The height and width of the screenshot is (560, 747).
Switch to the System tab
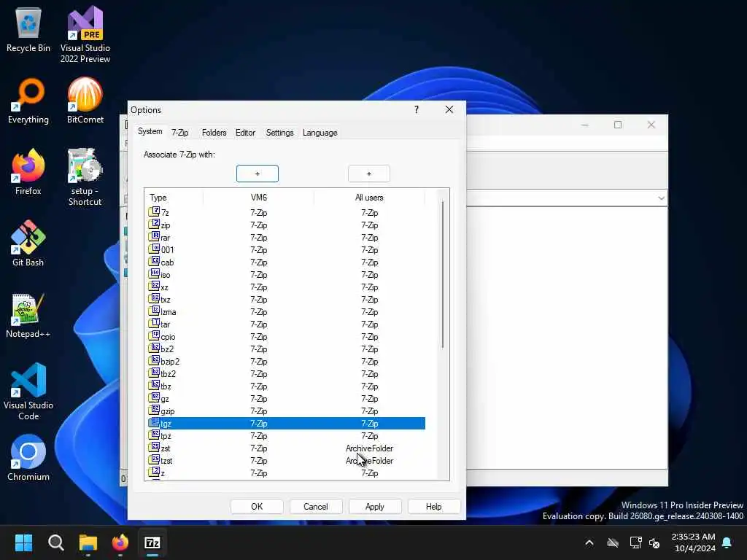point(150,131)
